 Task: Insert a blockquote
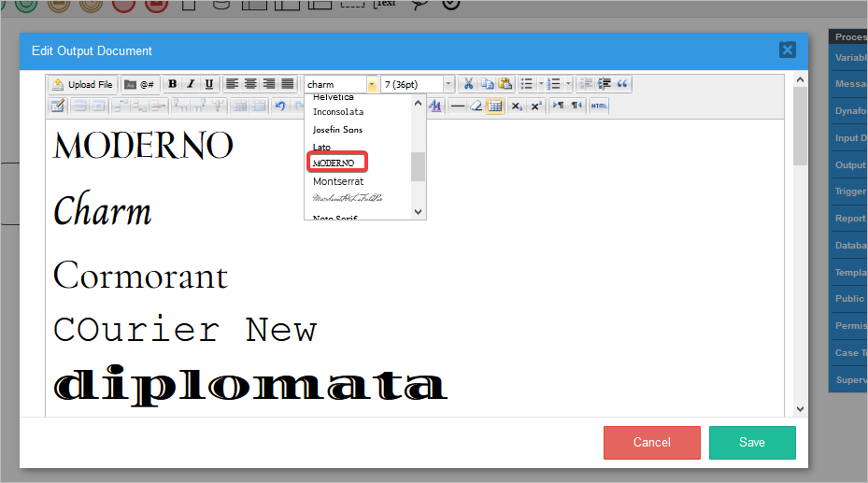[x=623, y=84]
